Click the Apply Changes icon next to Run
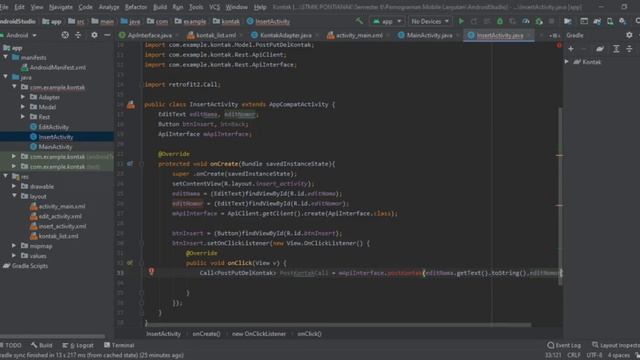This screenshot has height=360, width=640. [474, 21]
